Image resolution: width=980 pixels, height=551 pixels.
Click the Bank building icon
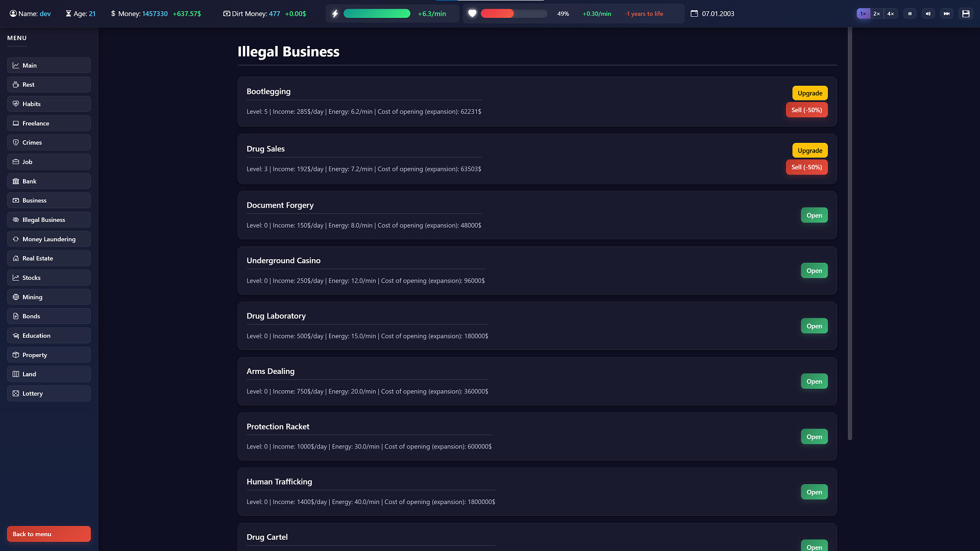pos(16,181)
